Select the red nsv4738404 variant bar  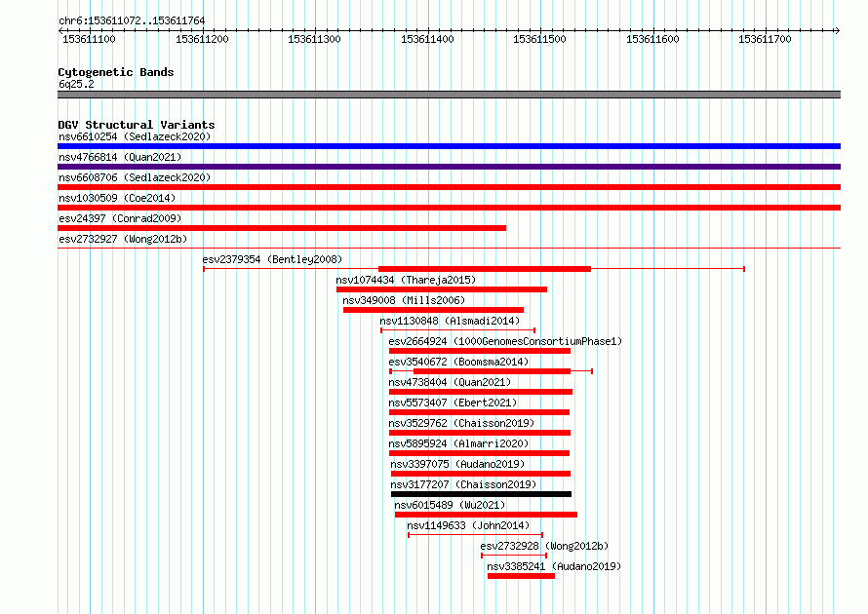pos(481,392)
